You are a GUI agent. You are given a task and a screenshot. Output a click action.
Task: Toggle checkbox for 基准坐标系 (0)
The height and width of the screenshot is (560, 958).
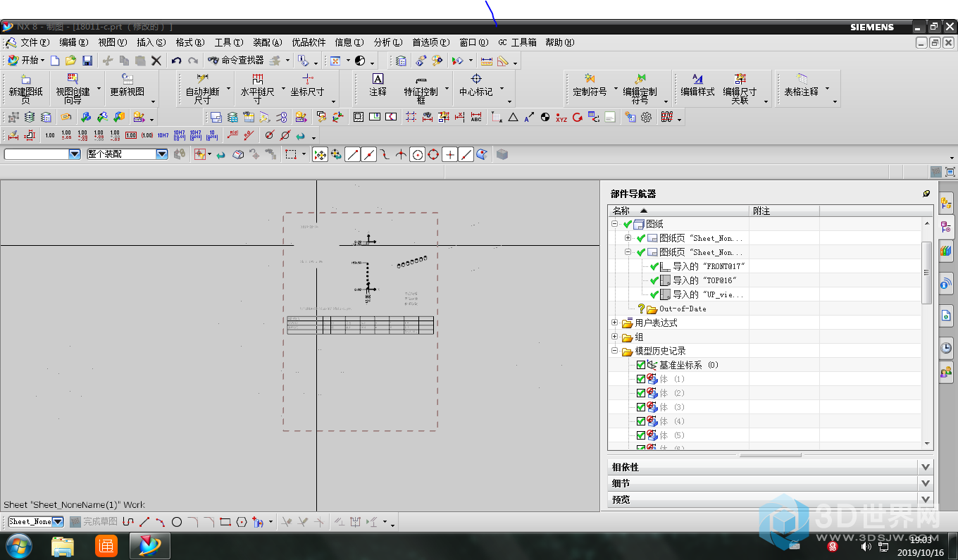coord(640,365)
